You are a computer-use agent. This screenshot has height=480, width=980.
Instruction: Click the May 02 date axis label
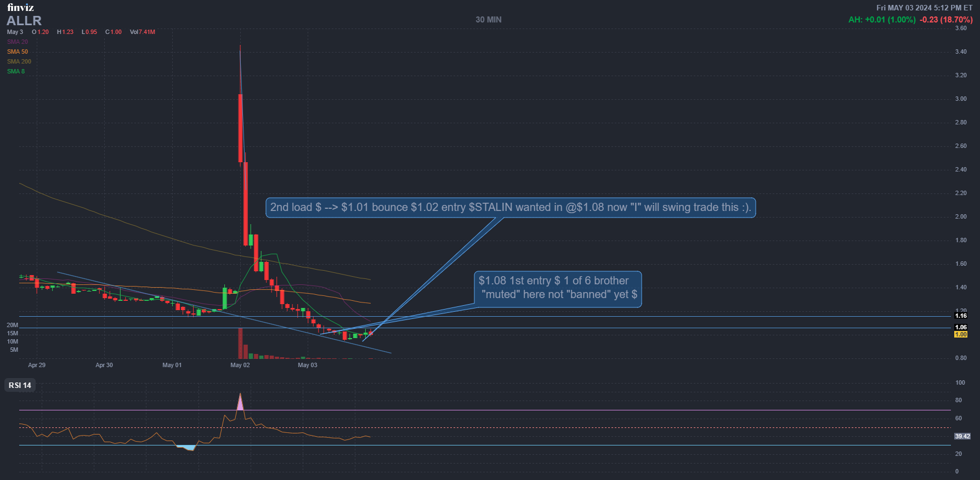(x=240, y=365)
